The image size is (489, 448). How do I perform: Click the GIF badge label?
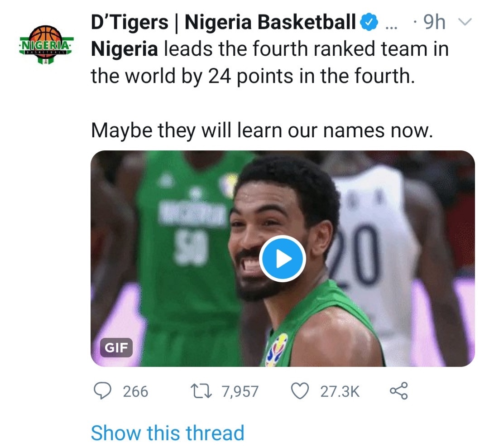pos(116,348)
